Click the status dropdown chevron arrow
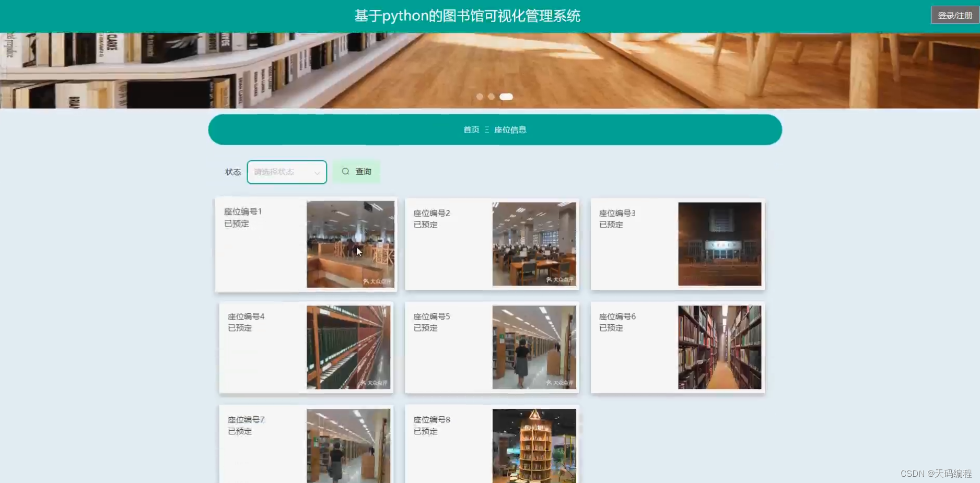980x483 pixels. [x=317, y=173]
